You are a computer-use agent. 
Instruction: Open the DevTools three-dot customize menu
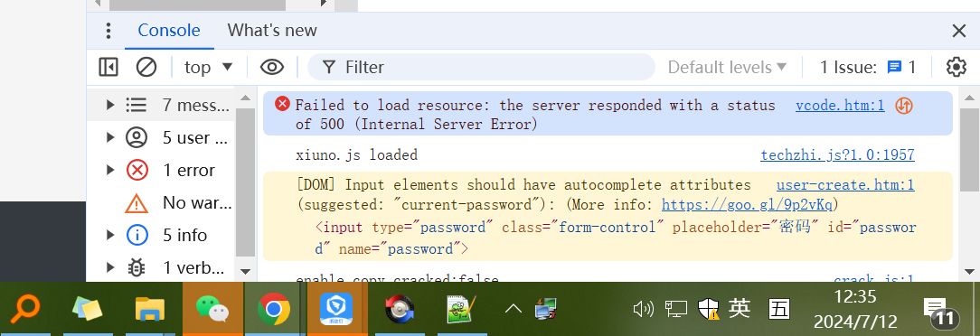point(108,31)
